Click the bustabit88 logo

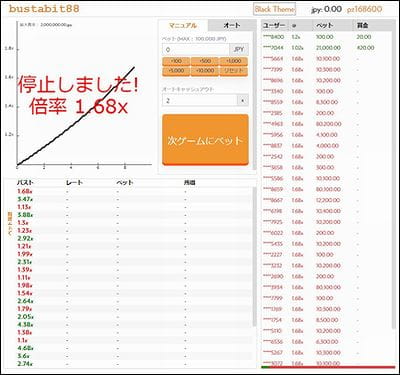pos(44,9)
